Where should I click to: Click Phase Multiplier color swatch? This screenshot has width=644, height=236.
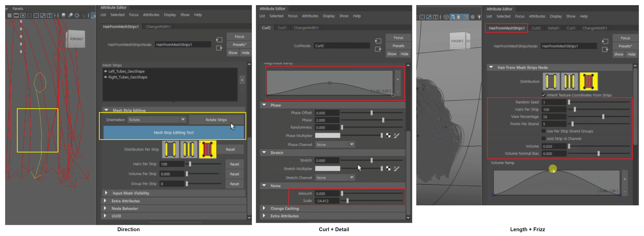coord(327,135)
